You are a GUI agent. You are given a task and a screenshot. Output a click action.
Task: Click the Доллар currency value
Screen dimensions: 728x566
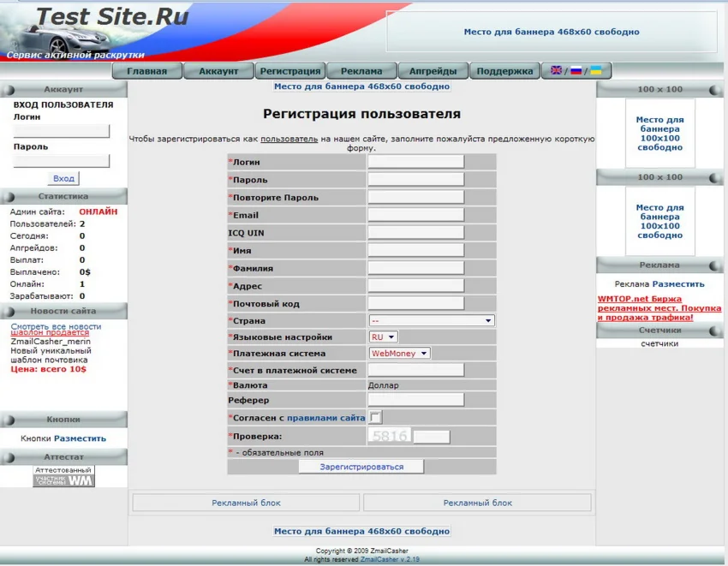click(x=383, y=385)
